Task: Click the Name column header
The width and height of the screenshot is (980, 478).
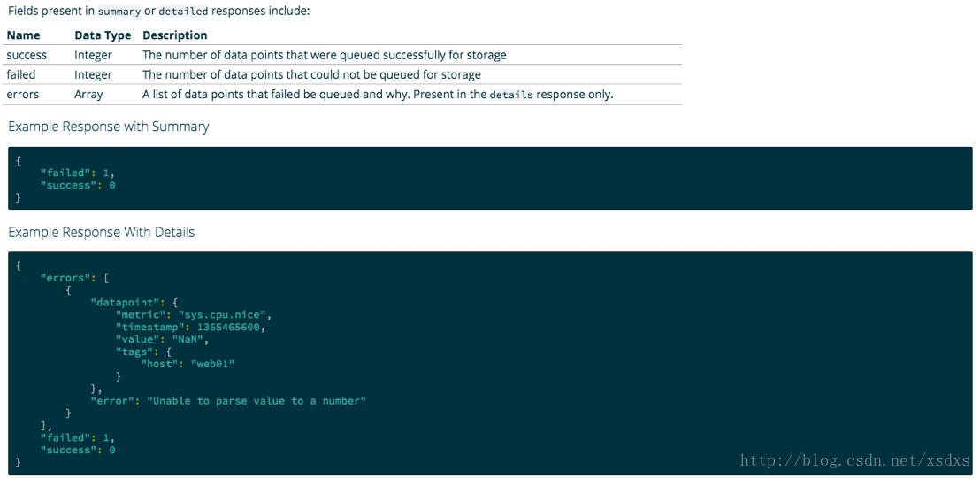Action: [23, 35]
